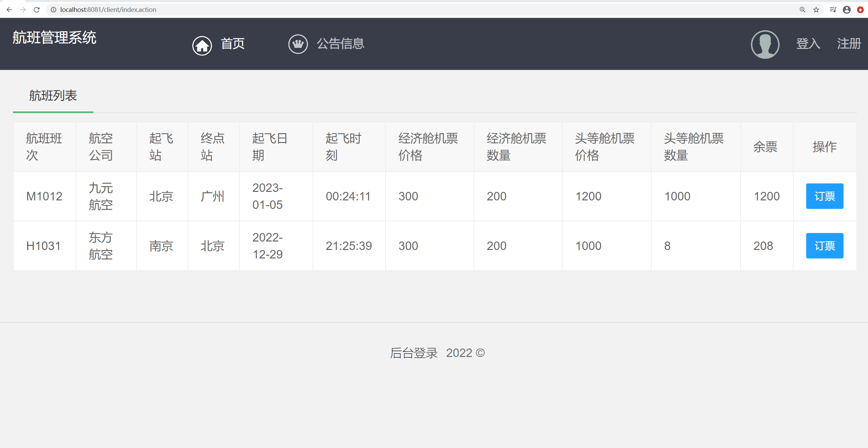Click the home icon beside 首页
Screen dimensions: 868x448
(x=202, y=46)
